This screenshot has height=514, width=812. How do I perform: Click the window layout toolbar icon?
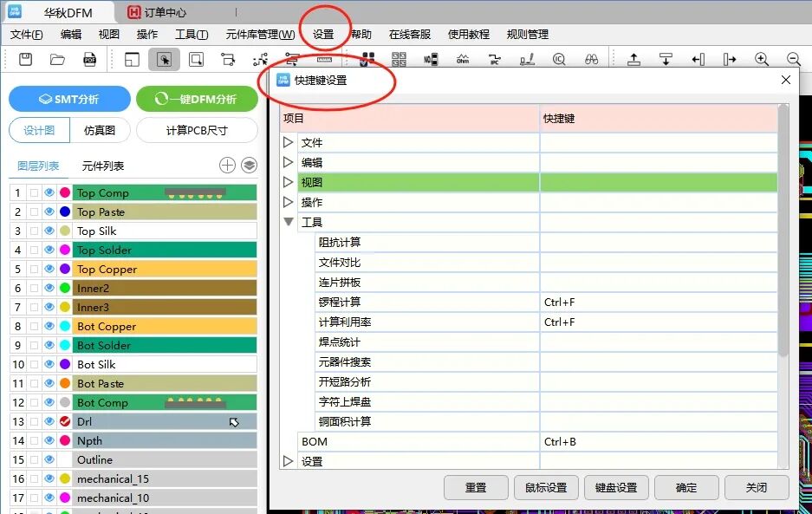point(132,60)
